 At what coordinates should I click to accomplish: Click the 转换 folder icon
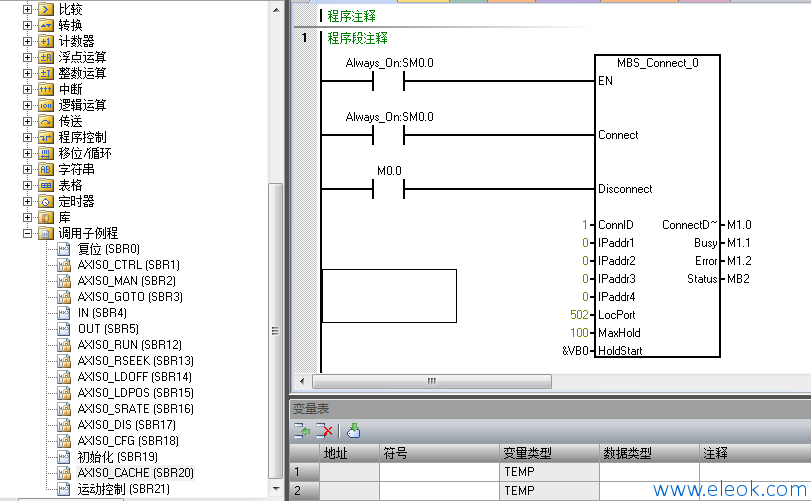point(46,25)
